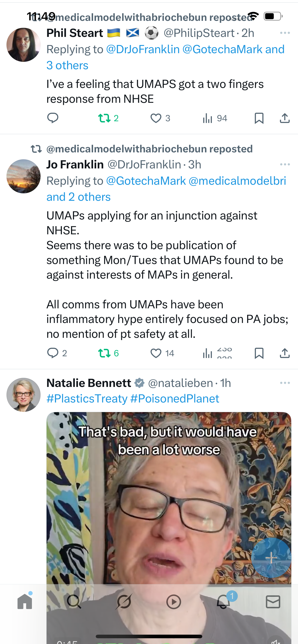
Task: Open Notifications bell with badge
Action: click(223, 602)
